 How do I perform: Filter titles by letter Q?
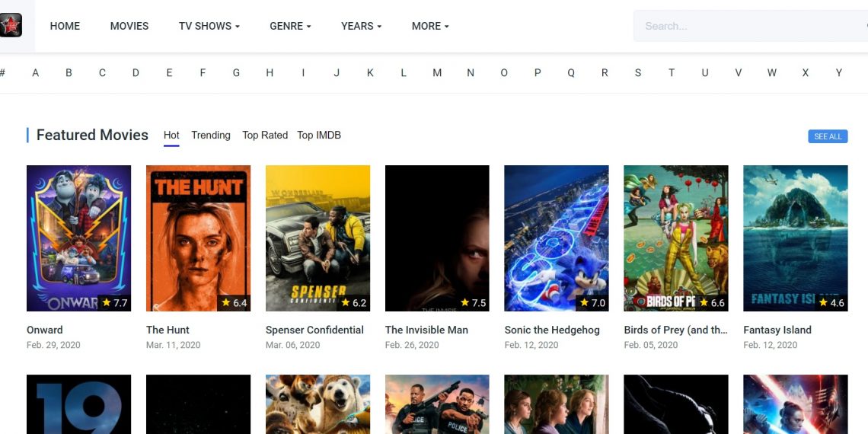[571, 72]
